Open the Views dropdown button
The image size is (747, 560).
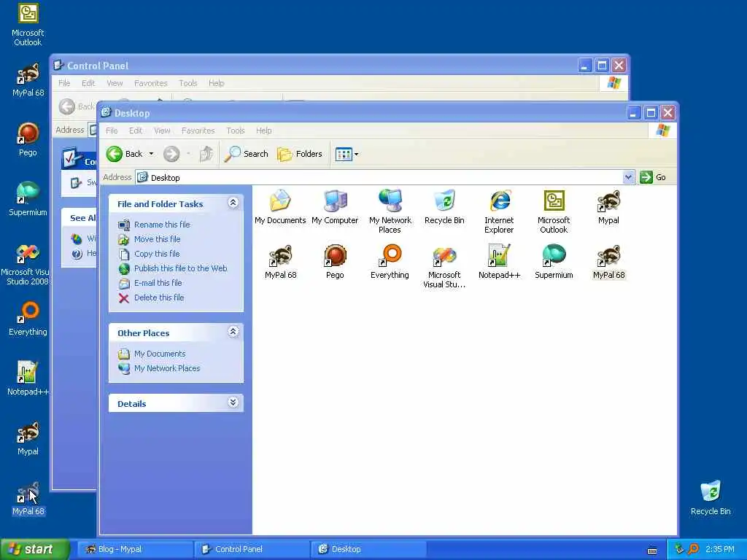coord(347,154)
